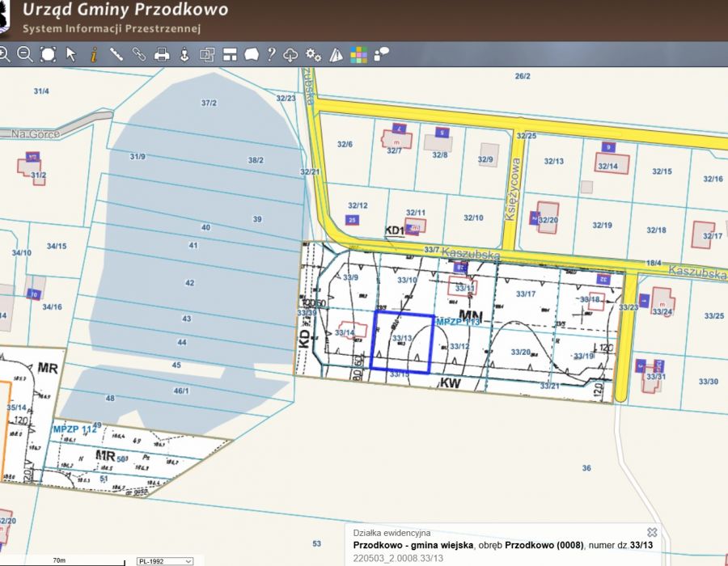
Task: Open settings with the gears icon
Action: pos(314,55)
